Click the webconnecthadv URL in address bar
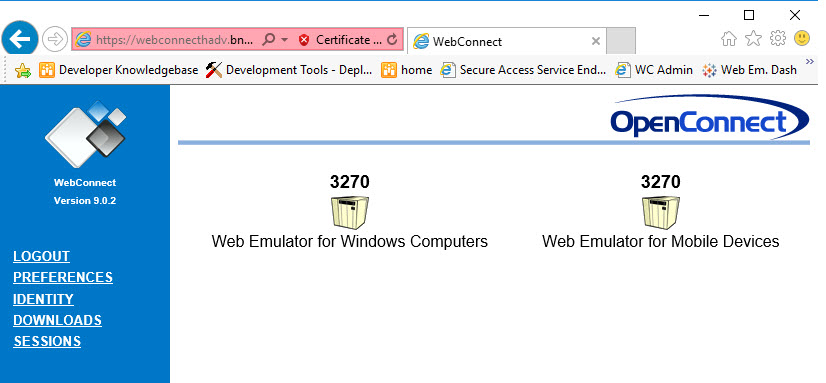 coord(175,40)
